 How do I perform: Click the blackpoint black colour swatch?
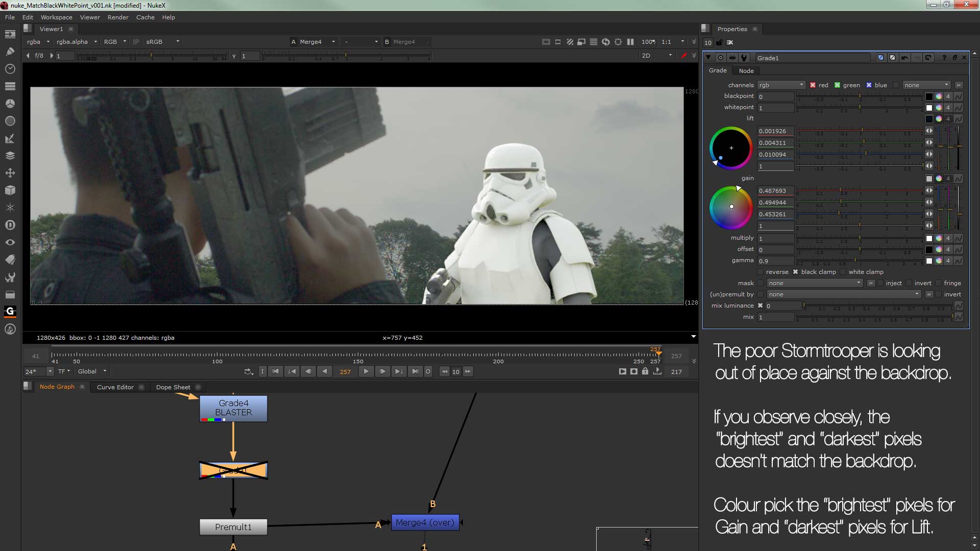[x=929, y=96]
